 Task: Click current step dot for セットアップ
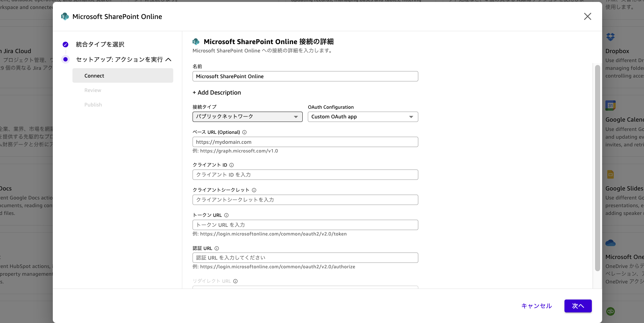point(65,59)
